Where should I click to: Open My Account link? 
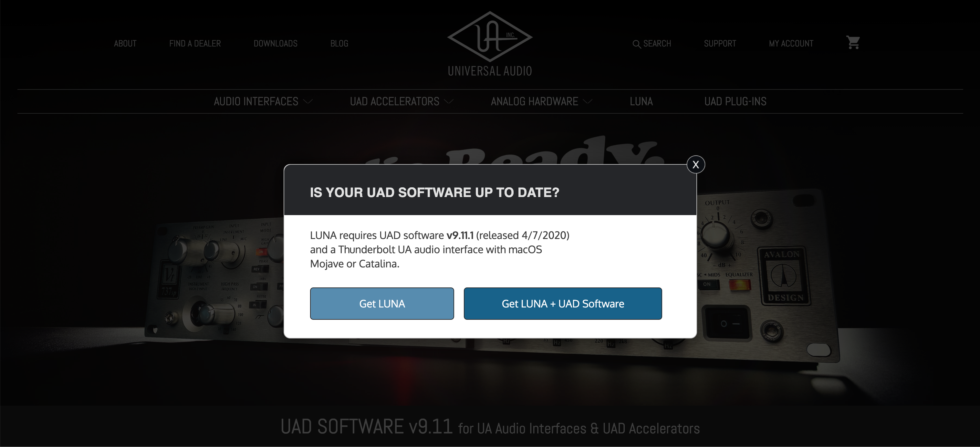click(x=791, y=44)
